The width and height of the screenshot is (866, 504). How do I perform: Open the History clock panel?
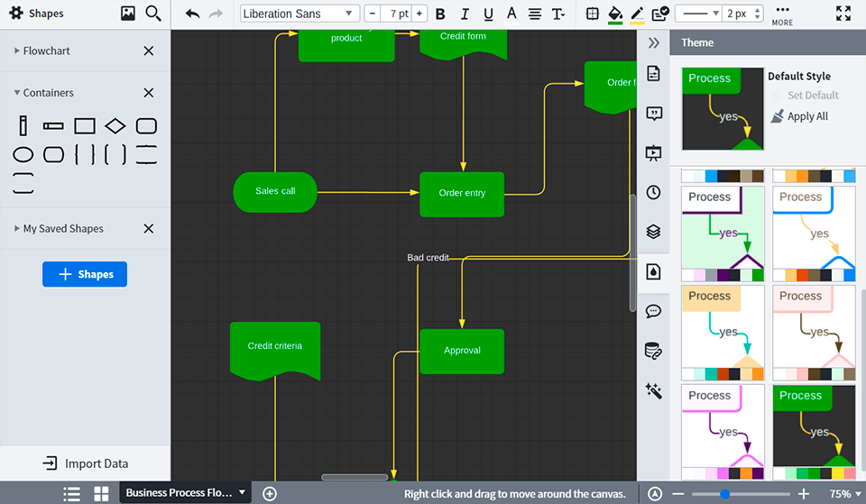654,192
